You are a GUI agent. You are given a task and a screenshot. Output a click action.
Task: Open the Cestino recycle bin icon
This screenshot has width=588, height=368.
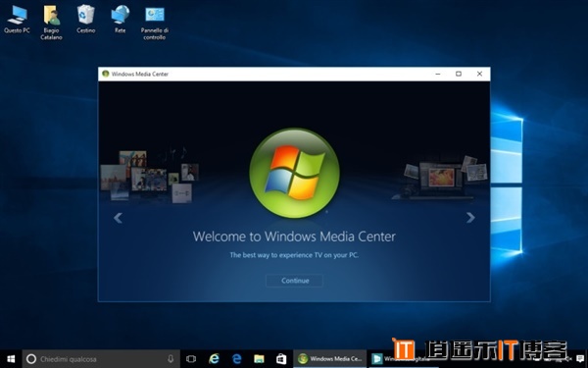tap(86, 20)
